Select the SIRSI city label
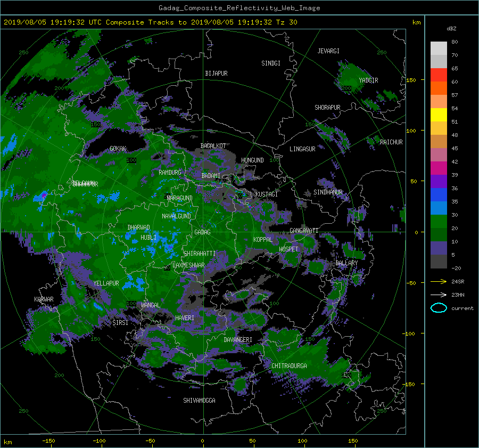479x448 pixels. pyautogui.click(x=120, y=323)
